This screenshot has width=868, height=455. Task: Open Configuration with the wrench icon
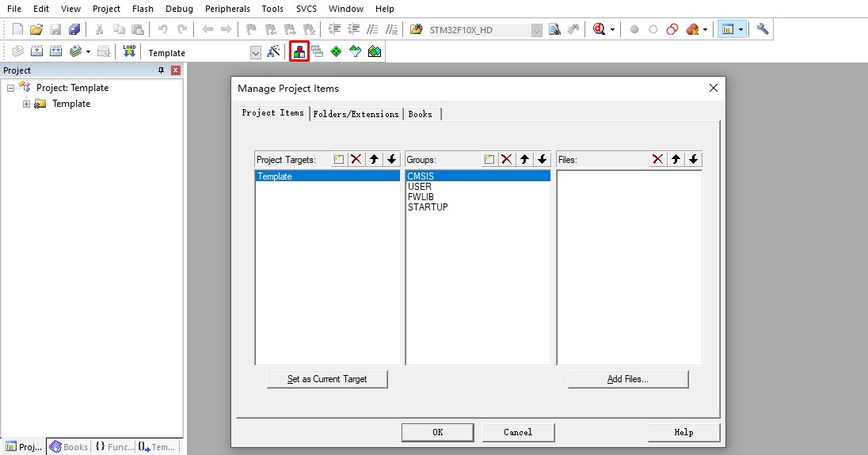pyautogui.click(x=763, y=29)
